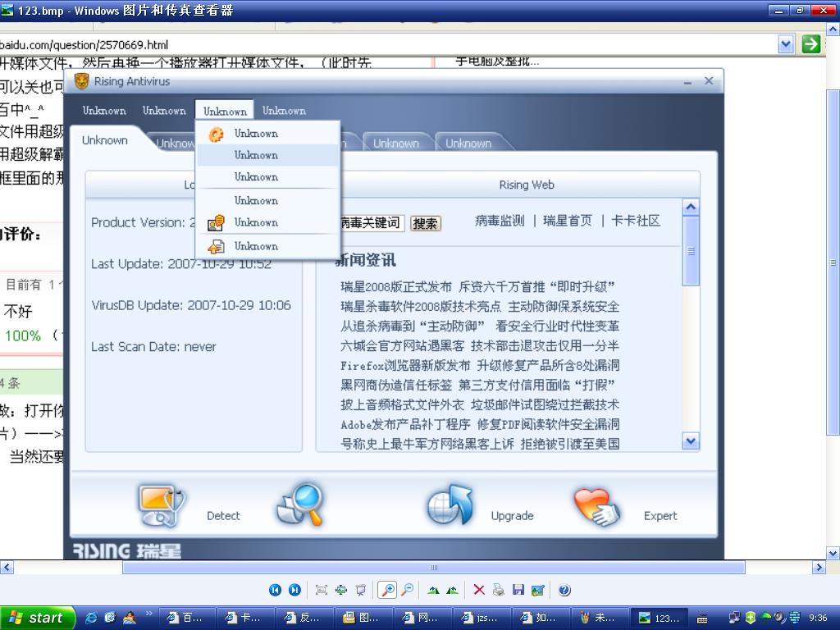Screen dimensions: 840x630
Task: Open news headline starting with Firefox浏览器新版发布
Action: [480, 365]
